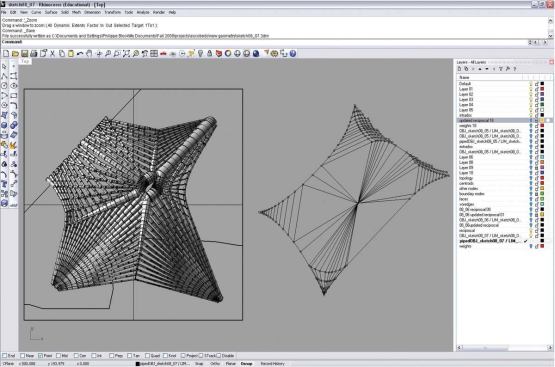Toggle Osnap in status bar

click(x=246, y=364)
